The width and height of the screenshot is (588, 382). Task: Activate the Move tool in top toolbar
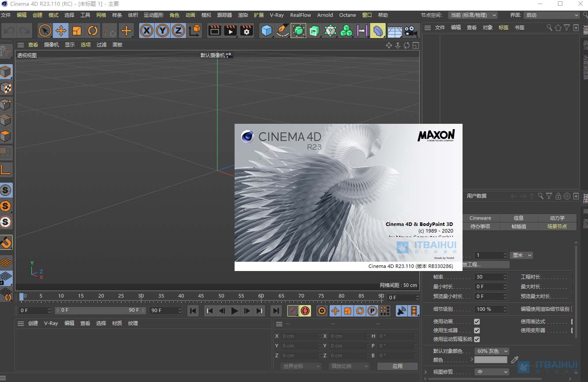tap(61, 31)
